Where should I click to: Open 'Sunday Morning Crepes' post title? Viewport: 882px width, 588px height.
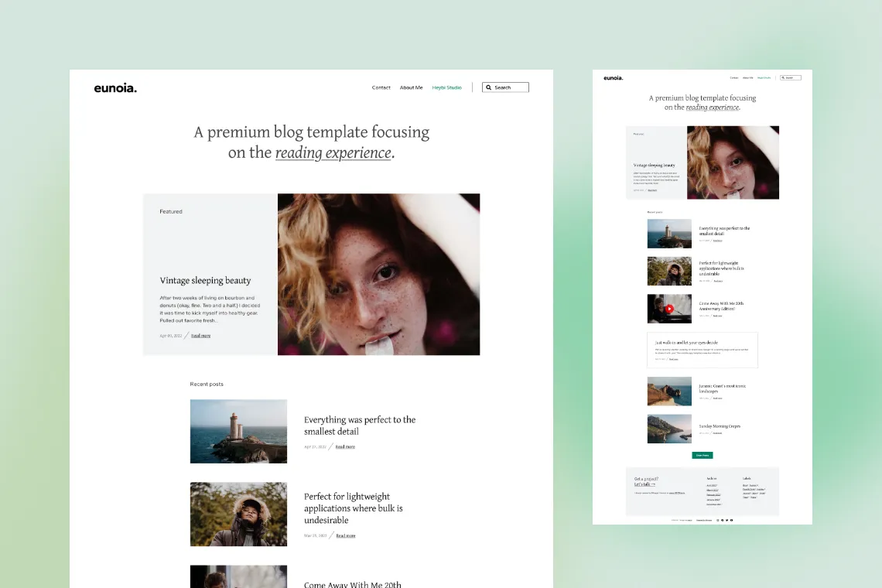720,426
